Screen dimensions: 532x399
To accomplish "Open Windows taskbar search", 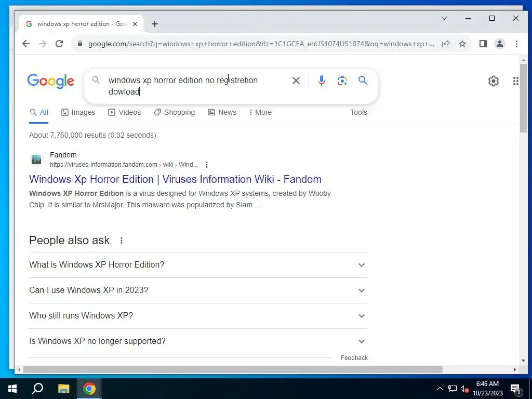I will [37, 389].
